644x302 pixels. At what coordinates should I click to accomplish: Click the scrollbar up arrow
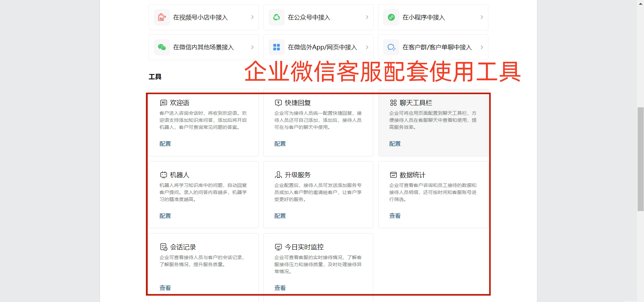(x=641, y=3)
